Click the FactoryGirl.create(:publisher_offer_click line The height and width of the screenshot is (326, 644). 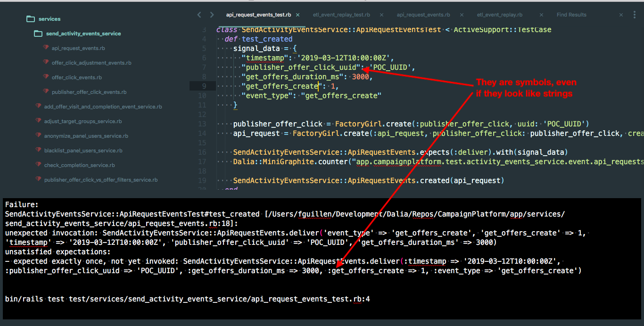click(x=411, y=124)
